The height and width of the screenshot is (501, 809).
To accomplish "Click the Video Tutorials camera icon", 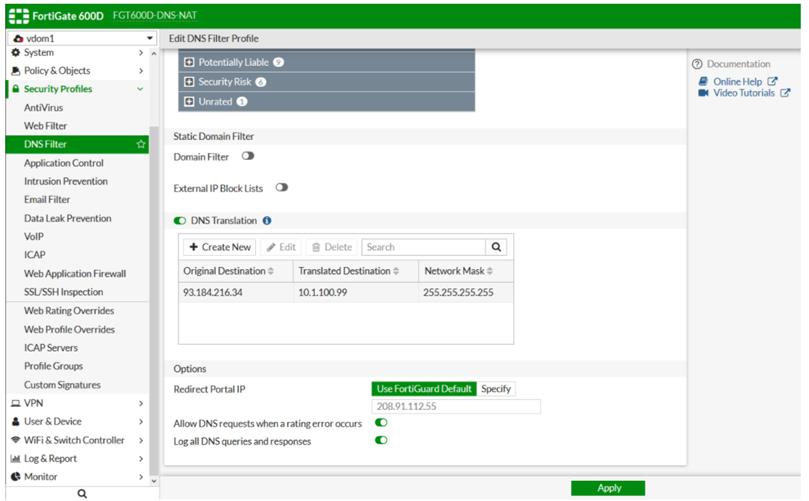I will click(703, 93).
